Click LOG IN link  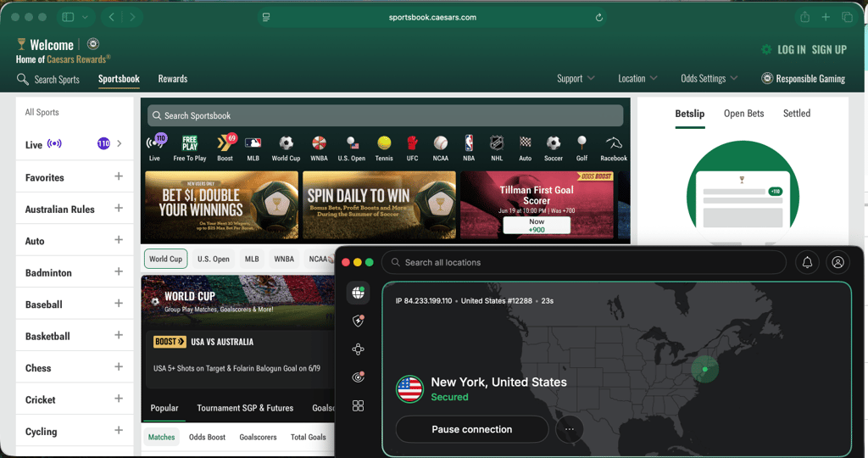click(792, 50)
